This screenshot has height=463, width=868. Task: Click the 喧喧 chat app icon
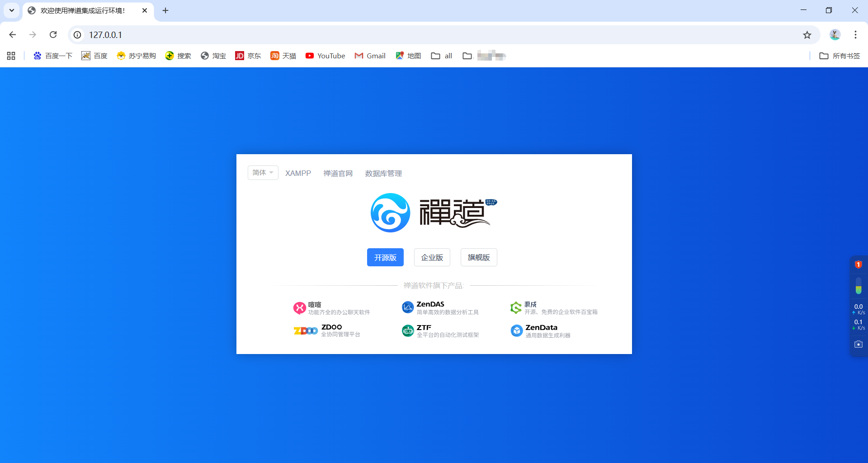click(x=299, y=308)
